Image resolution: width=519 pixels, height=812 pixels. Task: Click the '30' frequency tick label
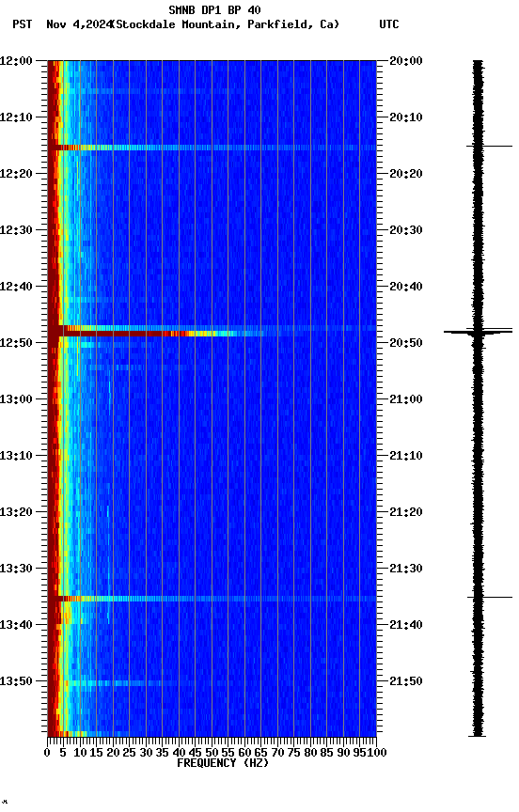pyautogui.click(x=146, y=753)
